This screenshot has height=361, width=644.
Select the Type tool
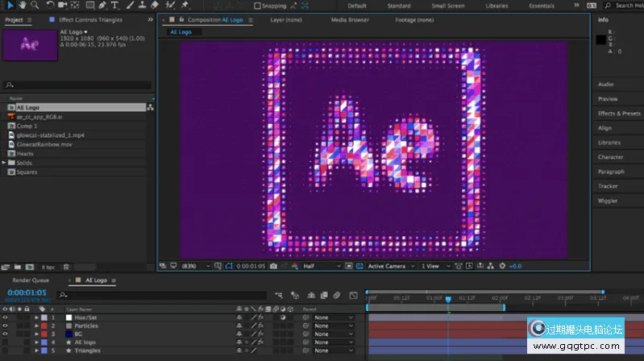pyautogui.click(x=115, y=5)
